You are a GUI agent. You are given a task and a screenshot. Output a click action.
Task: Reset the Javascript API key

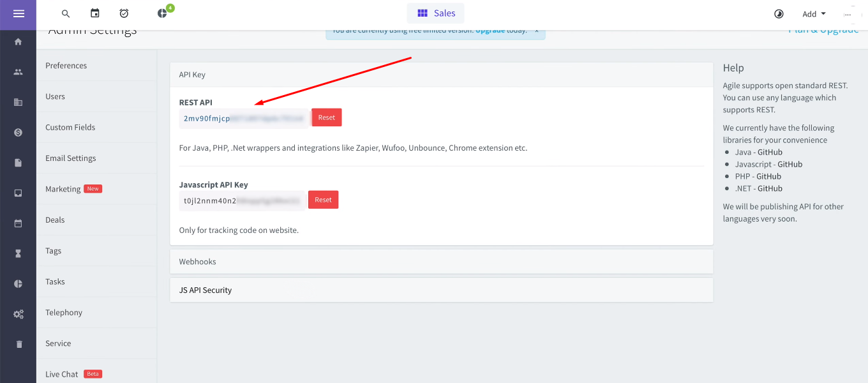[x=324, y=200]
